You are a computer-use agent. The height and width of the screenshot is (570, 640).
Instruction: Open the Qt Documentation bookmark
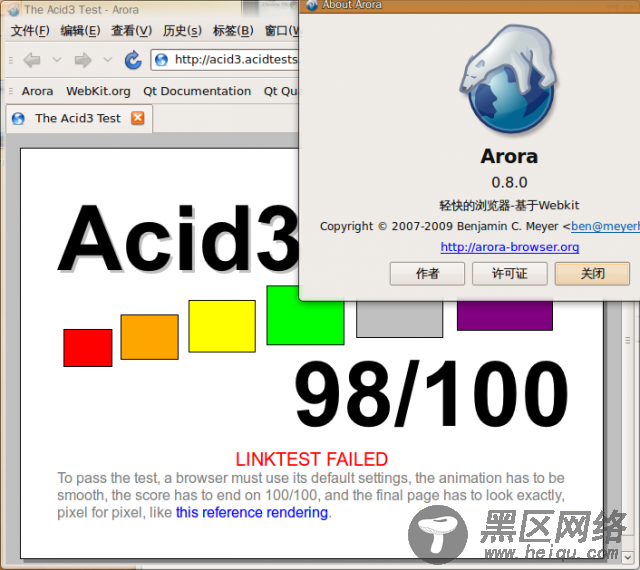pyautogui.click(x=197, y=91)
